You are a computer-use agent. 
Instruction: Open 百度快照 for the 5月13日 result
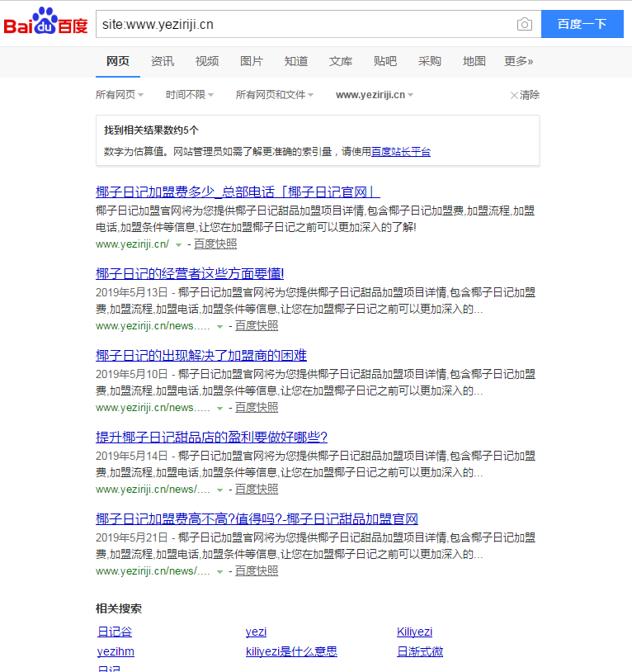pyautogui.click(x=257, y=326)
